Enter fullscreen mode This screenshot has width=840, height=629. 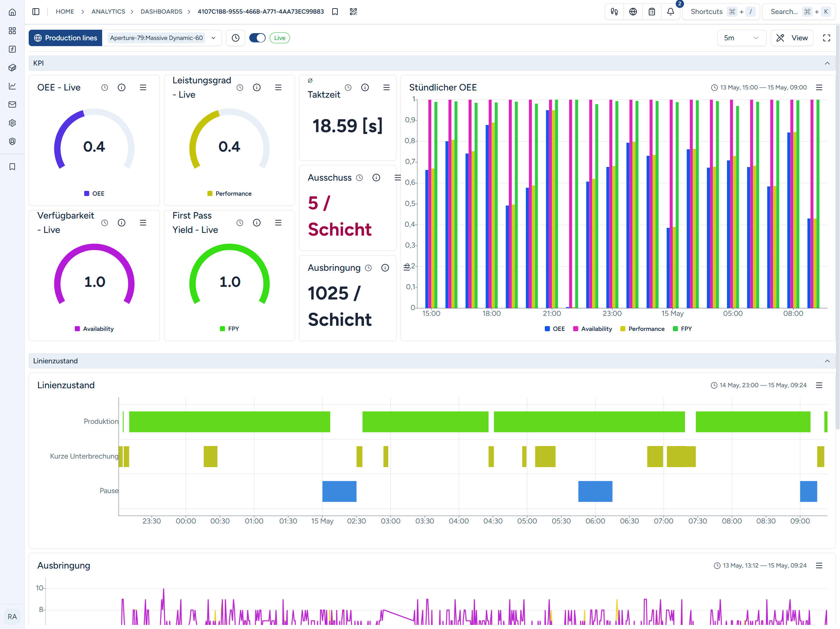(x=826, y=38)
